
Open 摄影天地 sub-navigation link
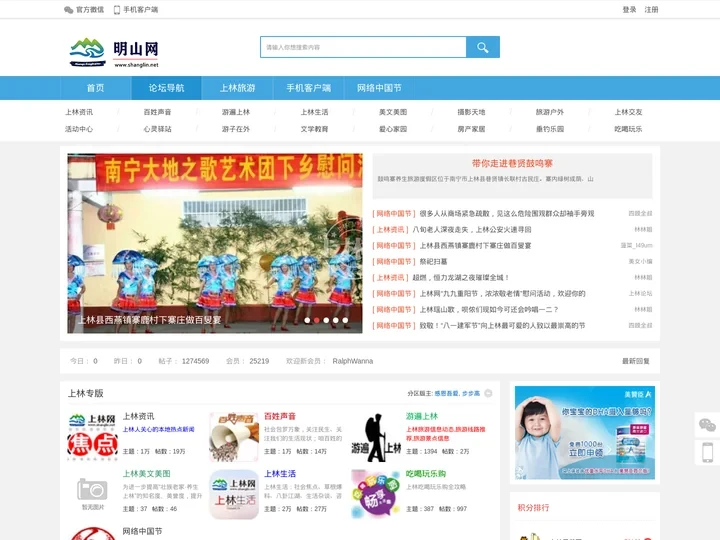pos(472,112)
